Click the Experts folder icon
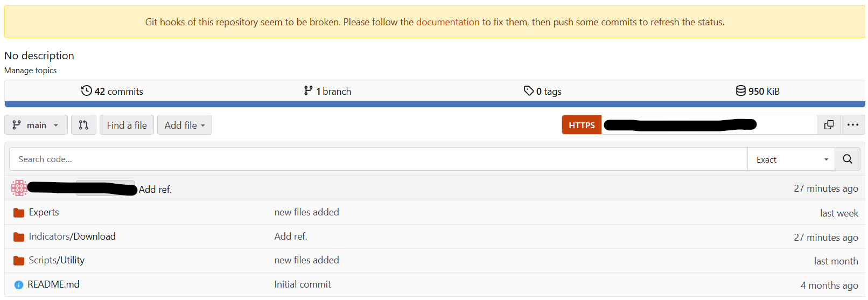This screenshot has height=300, width=868. (19, 213)
